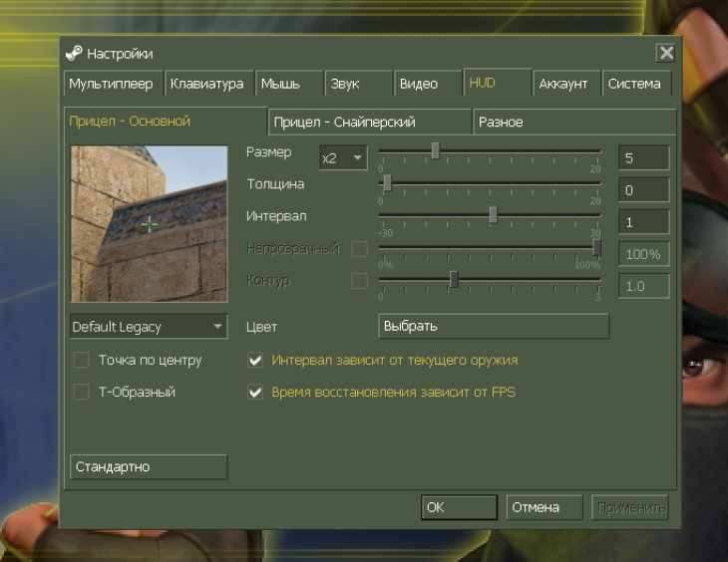
Task: Focus the Интервал value field showing 1
Action: [643, 222]
